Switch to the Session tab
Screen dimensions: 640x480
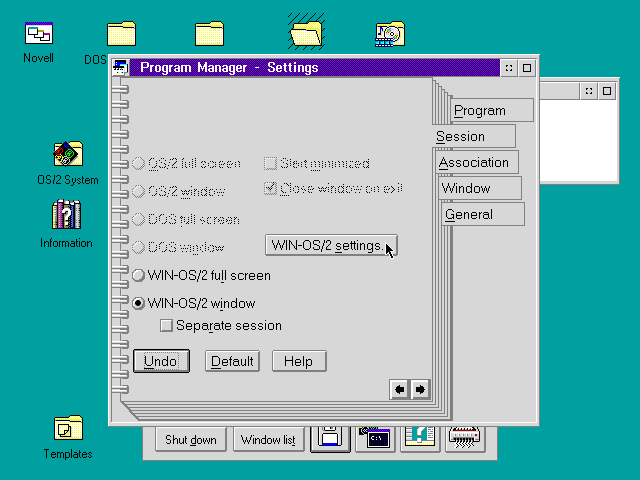click(474, 136)
